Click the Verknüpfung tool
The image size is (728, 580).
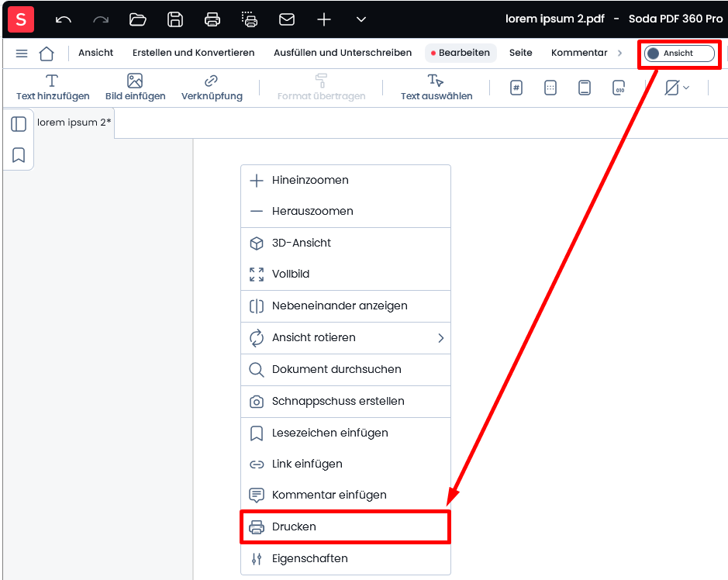[x=212, y=88]
